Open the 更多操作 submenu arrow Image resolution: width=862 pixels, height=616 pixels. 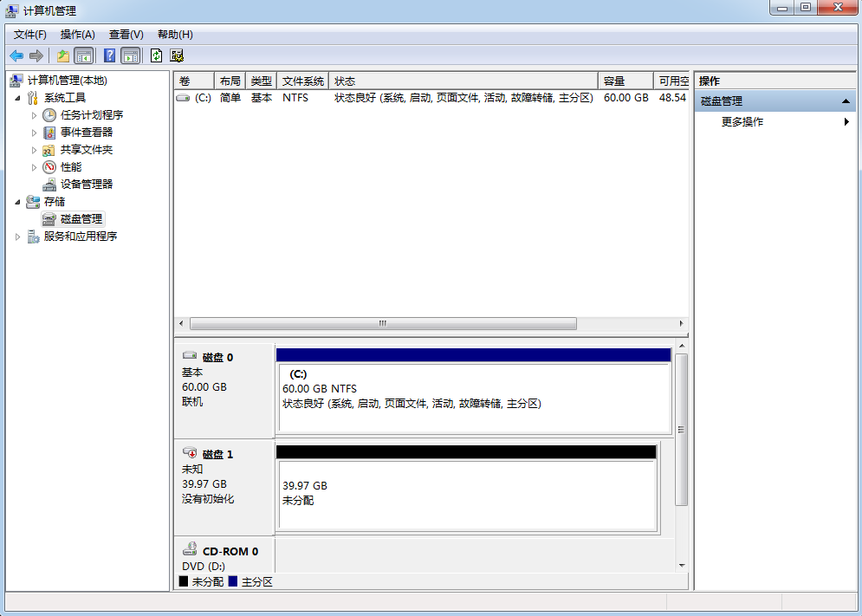(x=846, y=122)
